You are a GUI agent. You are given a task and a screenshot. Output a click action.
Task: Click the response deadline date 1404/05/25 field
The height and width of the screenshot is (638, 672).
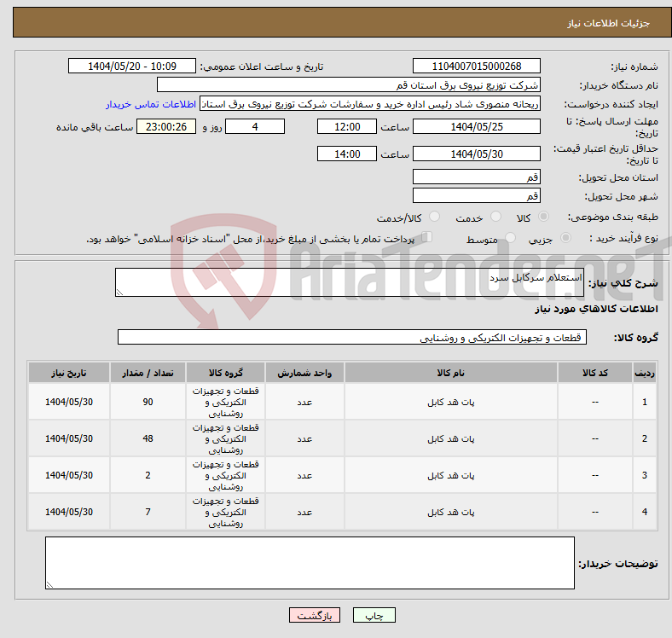click(x=477, y=126)
